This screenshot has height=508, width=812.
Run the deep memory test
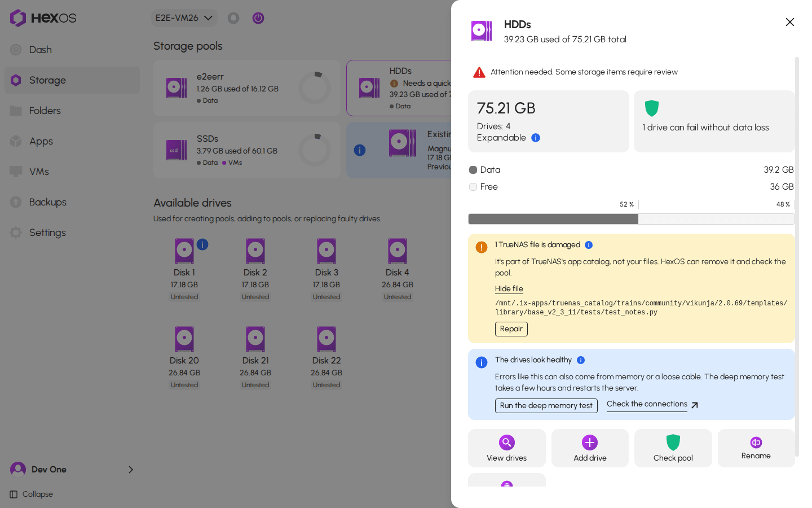(546, 406)
